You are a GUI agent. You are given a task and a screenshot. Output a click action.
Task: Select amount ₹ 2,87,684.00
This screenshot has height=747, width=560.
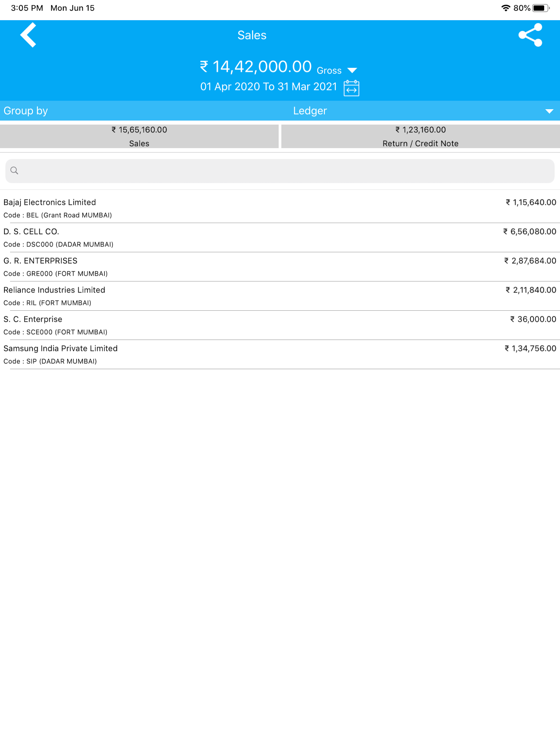[530, 261]
